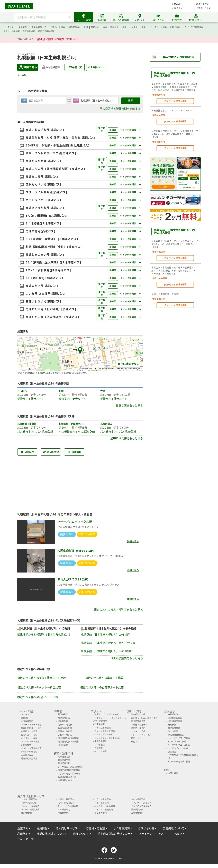Image resolution: width=218 pixels, height=868 pixels.
Task: Open the Twitter icon in the footer
Action: (114, 850)
